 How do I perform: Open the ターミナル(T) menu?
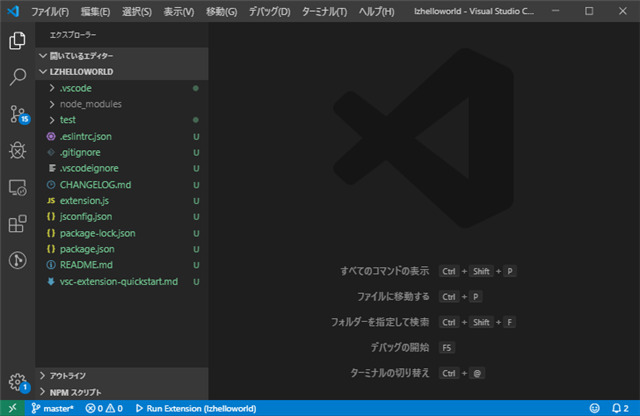324,11
